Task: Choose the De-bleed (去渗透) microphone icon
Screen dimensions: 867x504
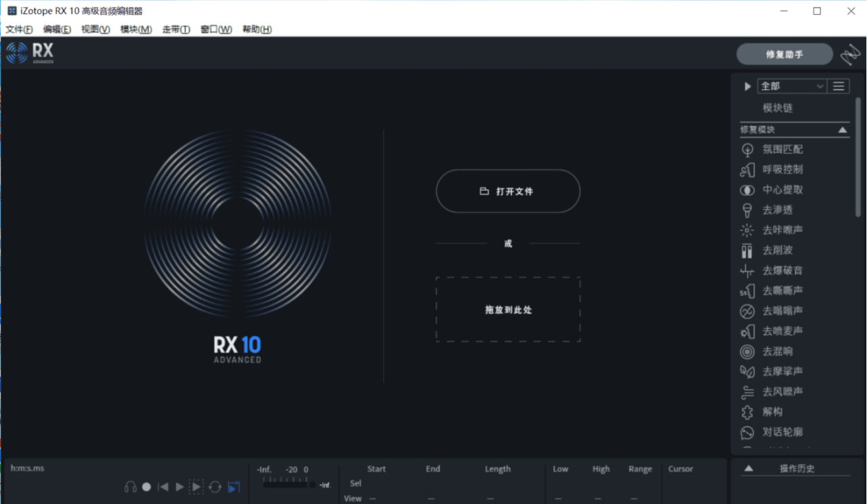Action: click(x=747, y=210)
